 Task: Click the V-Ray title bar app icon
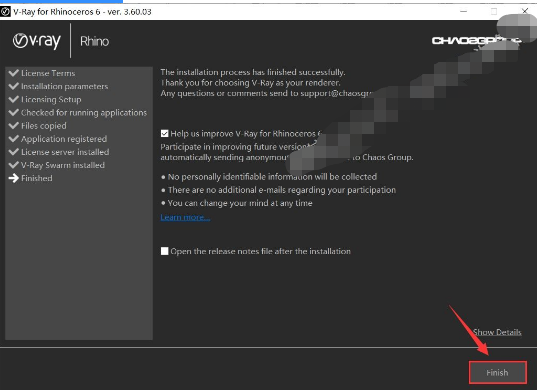point(5,12)
